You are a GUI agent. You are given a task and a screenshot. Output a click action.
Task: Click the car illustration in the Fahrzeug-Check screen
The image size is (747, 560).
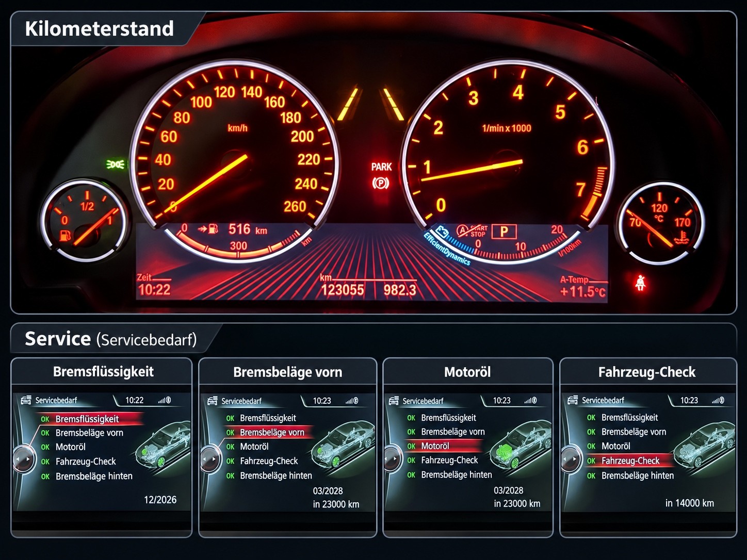704,445
